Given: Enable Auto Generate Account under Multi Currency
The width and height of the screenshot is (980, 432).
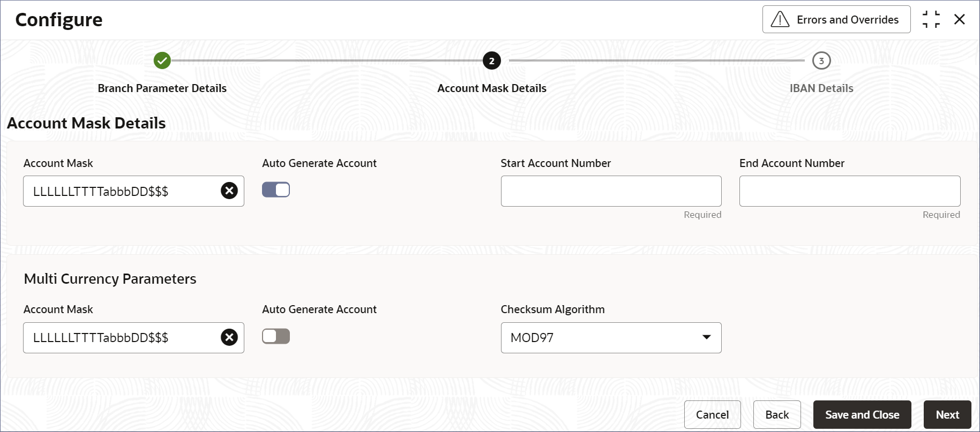Looking at the screenshot, I should pos(276,336).
